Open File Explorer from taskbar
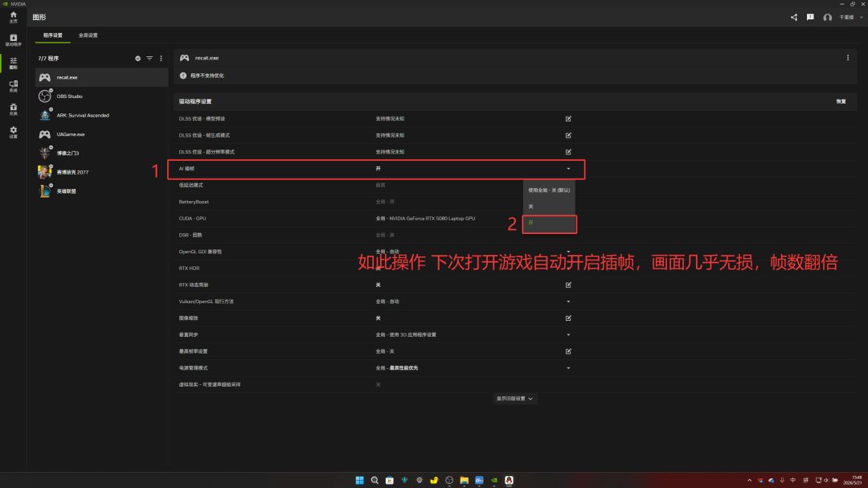The image size is (868, 488). point(464,480)
